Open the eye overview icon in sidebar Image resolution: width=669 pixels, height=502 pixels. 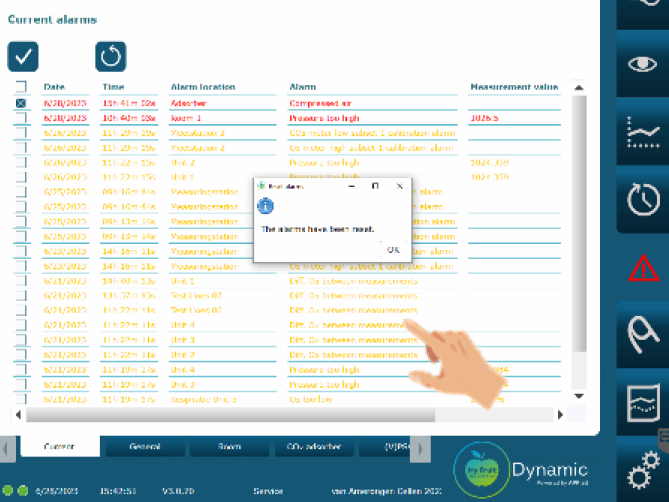[x=641, y=64]
